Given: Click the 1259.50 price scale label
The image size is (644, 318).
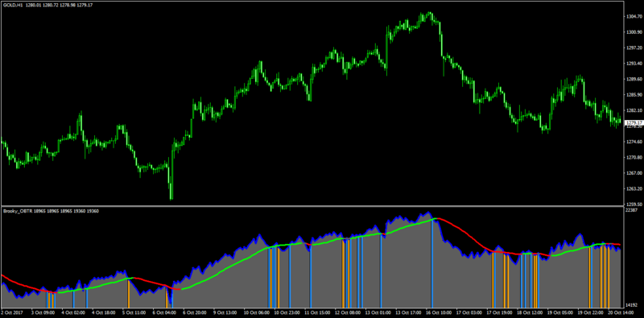Looking at the screenshot, I should tap(634, 204).
